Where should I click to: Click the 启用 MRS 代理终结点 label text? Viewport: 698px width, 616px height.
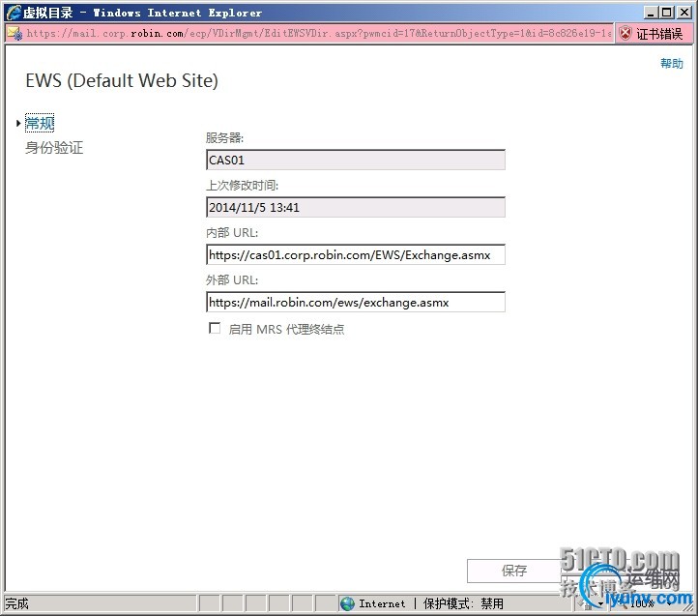[286, 329]
